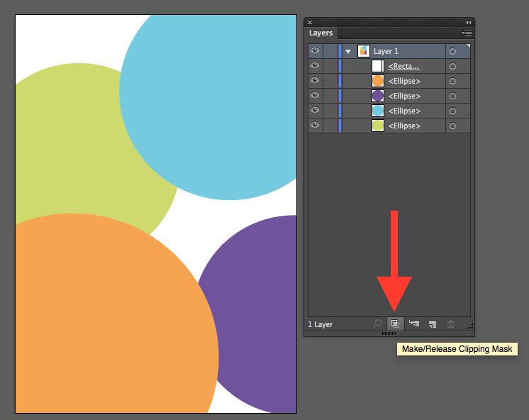The width and height of the screenshot is (529, 420).
Task: Click the "1 Layer" status text
Action: coord(321,324)
